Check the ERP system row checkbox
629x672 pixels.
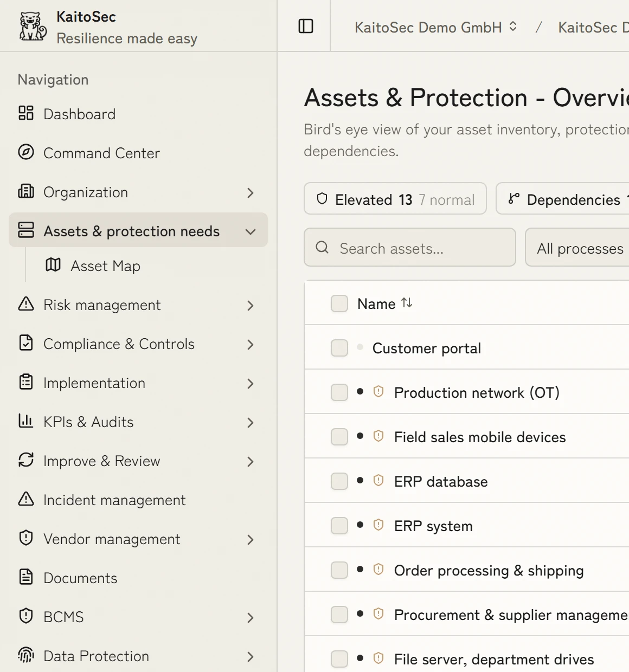339,526
